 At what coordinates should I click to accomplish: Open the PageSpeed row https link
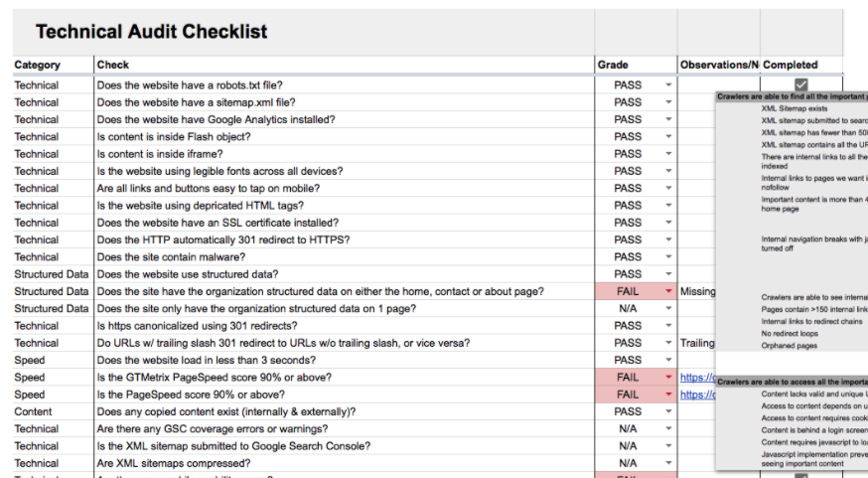[697, 395]
